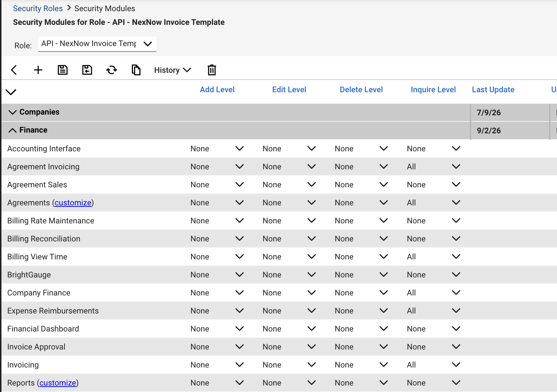Open BrightGauge Edit Level dropdown
Screen dimensions: 557x392
[x=289, y=275]
